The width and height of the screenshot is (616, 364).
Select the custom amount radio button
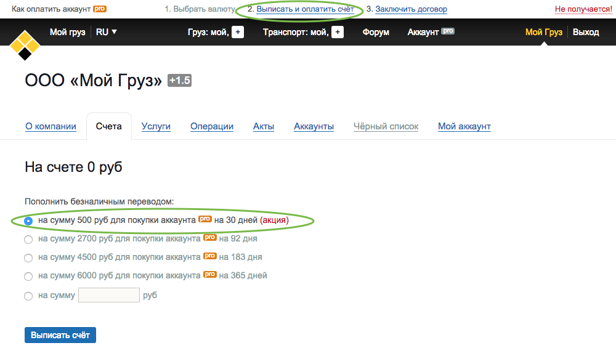point(28,296)
